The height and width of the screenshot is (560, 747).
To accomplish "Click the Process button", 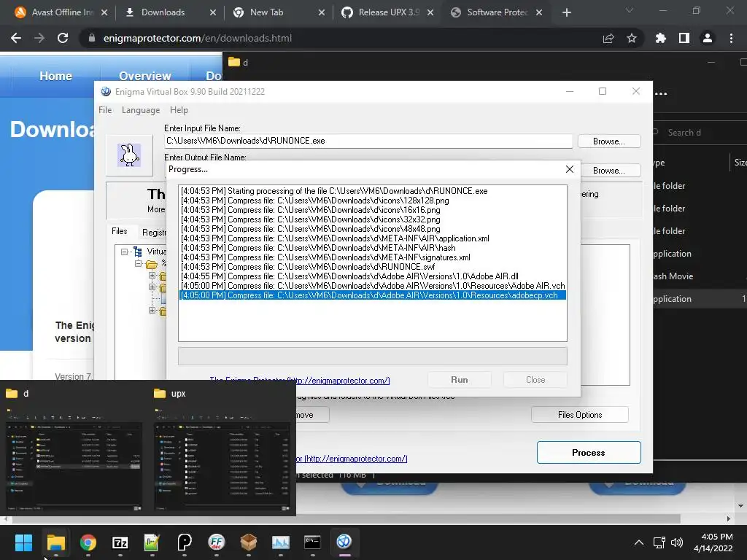I will click(589, 452).
